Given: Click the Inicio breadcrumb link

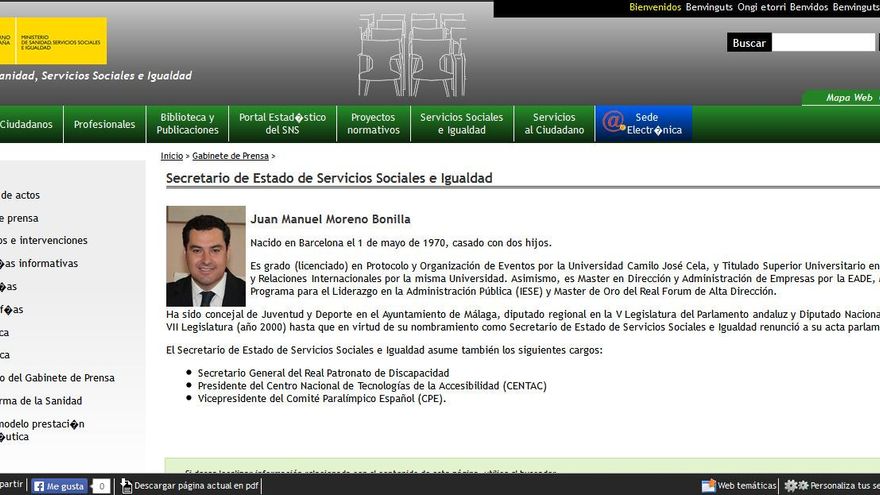Looking at the screenshot, I should pos(172,156).
